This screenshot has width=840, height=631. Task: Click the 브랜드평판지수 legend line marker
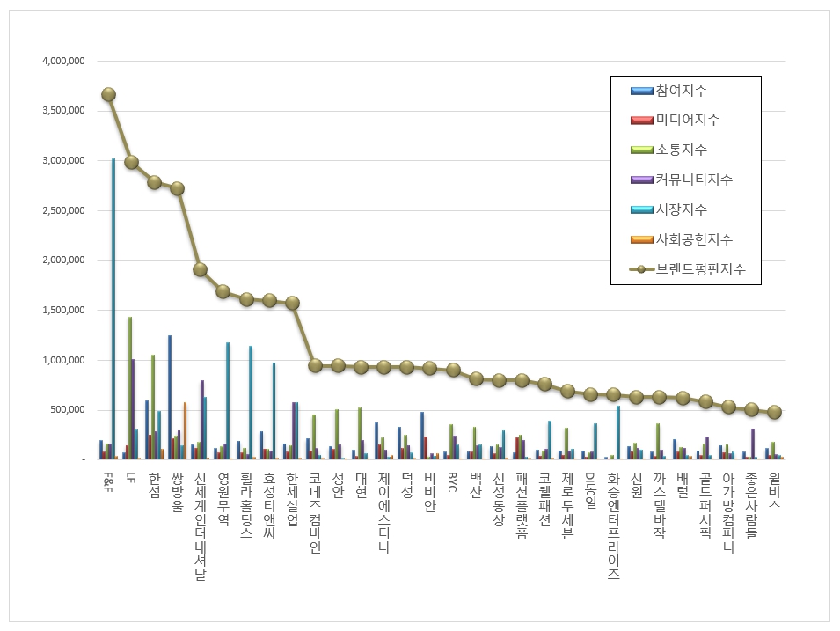641,269
